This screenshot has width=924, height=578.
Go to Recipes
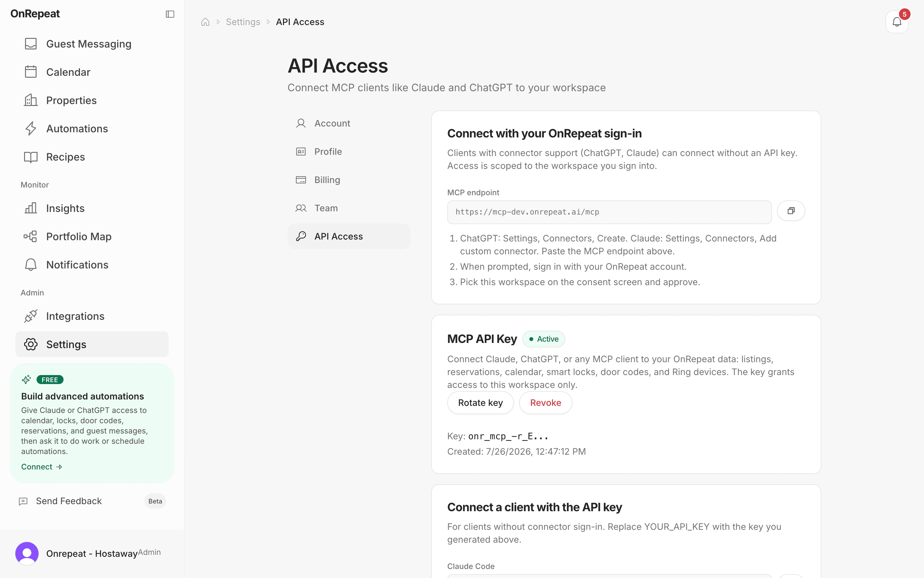click(92, 157)
